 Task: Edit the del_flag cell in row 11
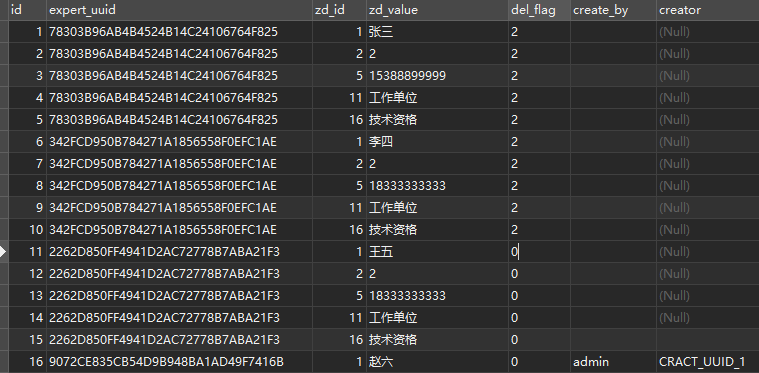click(539, 252)
